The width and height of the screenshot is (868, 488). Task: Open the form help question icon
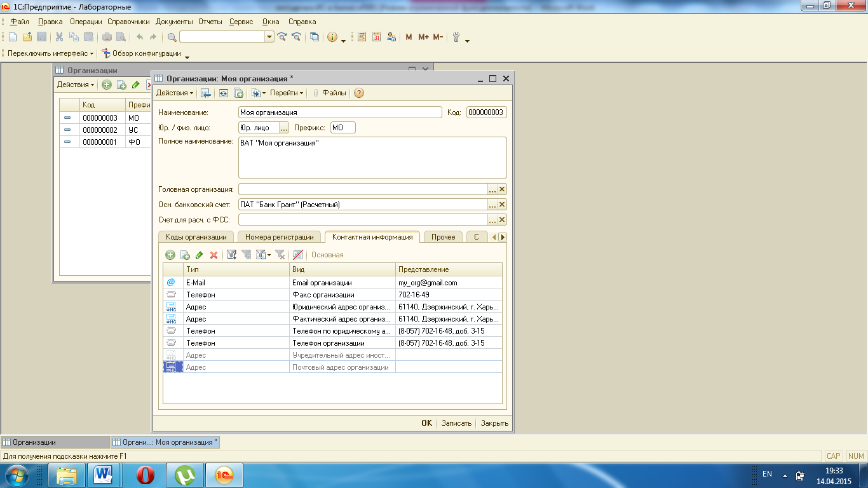click(x=359, y=93)
